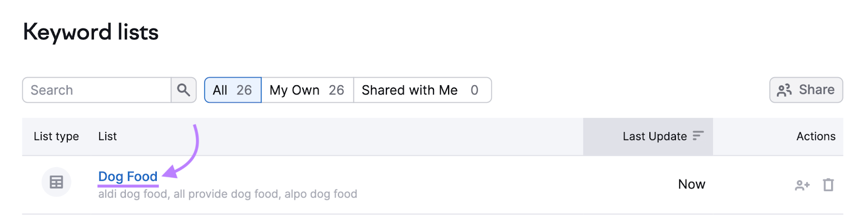Click the table list-type icon for Dog Food

(56, 182)
